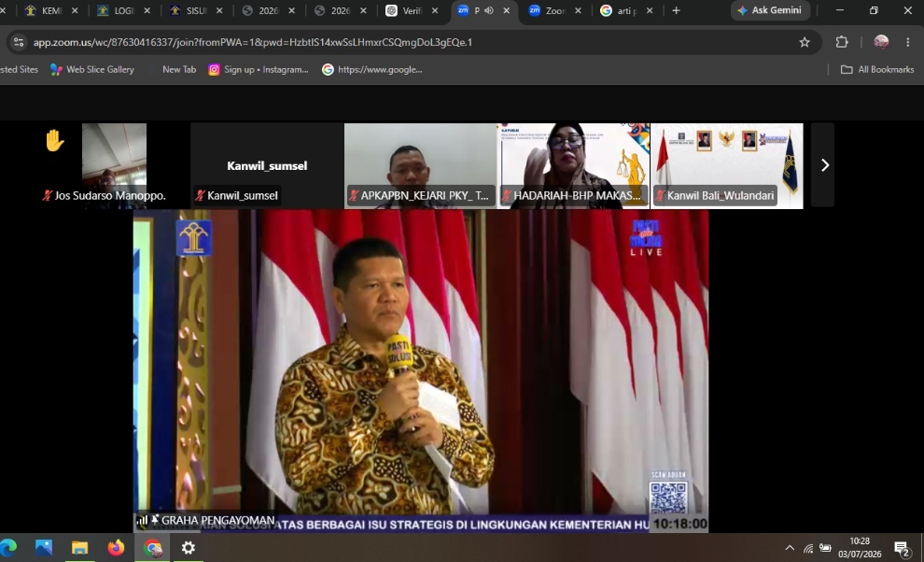Image resolution: width=924 pixels, height=562 pixels.
Task: Open the Extensions puzzle icon
Action: pyautogui.click(x=842, y=42)
